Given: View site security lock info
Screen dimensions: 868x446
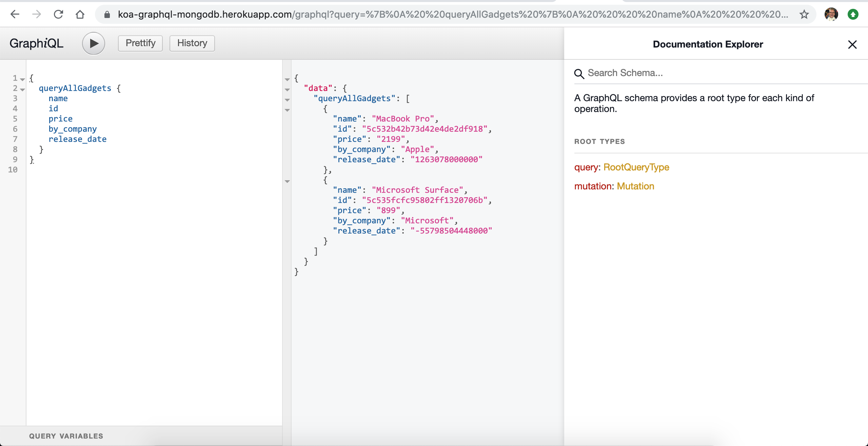Looking at the screenshot, I should click(x=107, y=14).
